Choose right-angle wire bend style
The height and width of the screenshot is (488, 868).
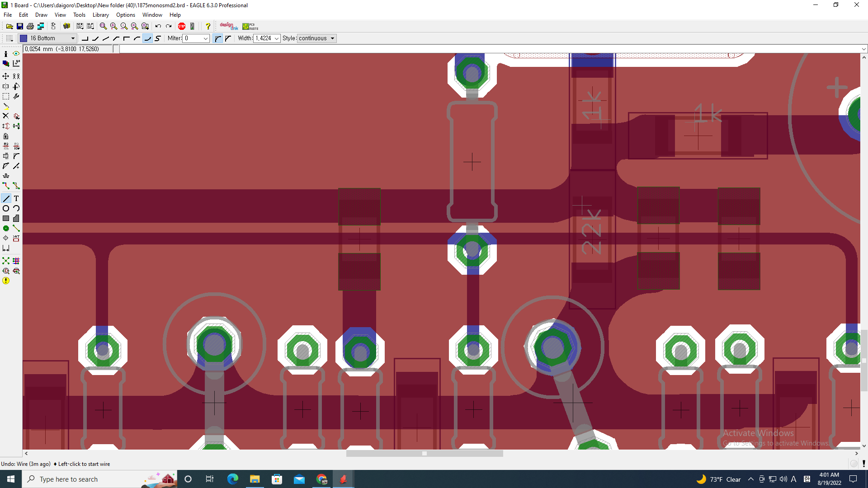pos(85,38)
